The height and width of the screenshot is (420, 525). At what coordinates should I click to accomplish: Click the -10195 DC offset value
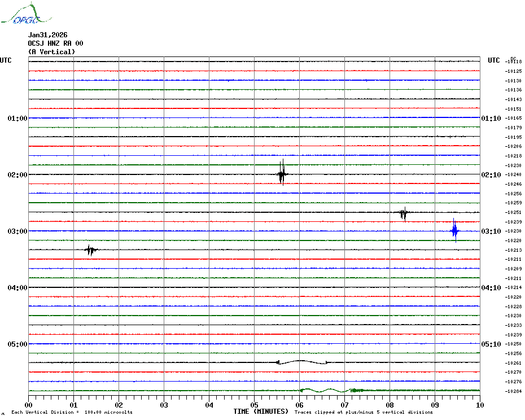(513, 137)
